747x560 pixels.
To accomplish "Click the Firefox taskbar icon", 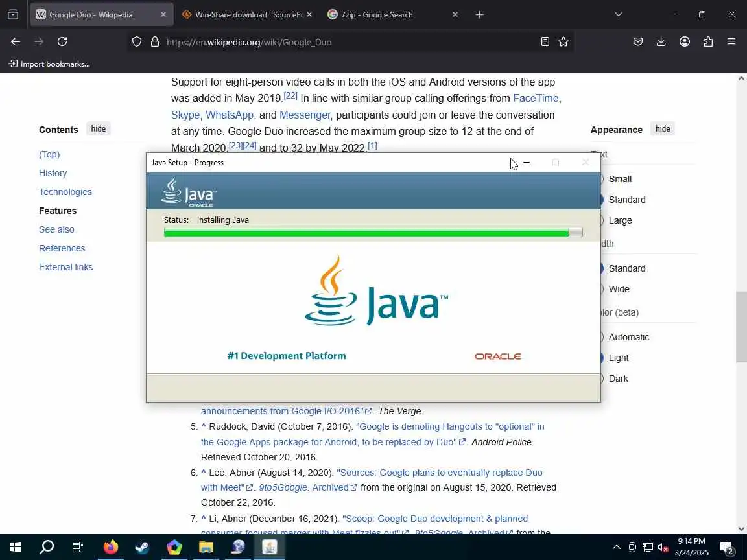I will pos(110,547).
